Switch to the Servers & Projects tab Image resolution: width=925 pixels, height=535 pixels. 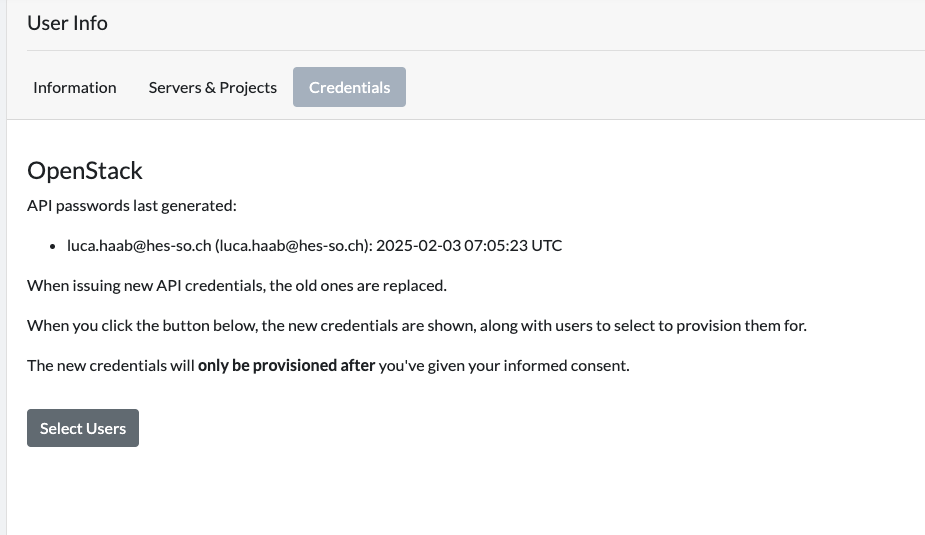coord(212,87)
